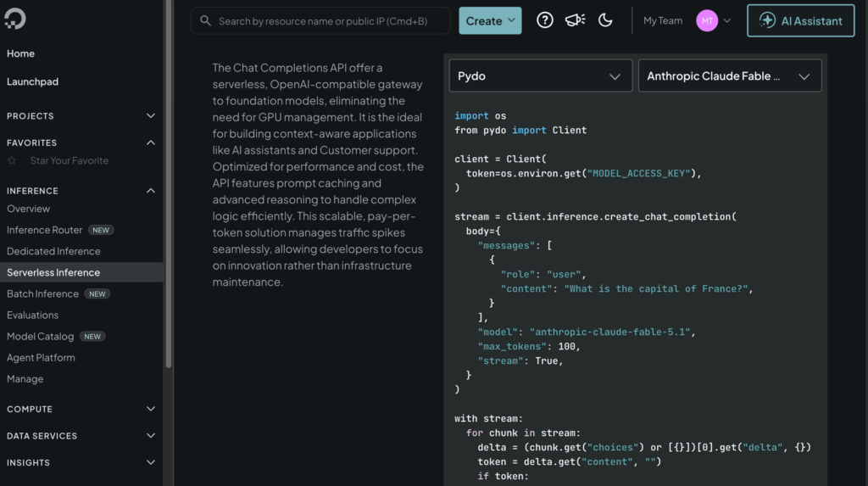Click NEW badge next to Inference Router
This screenshot has height=486, width=868.
101,230
